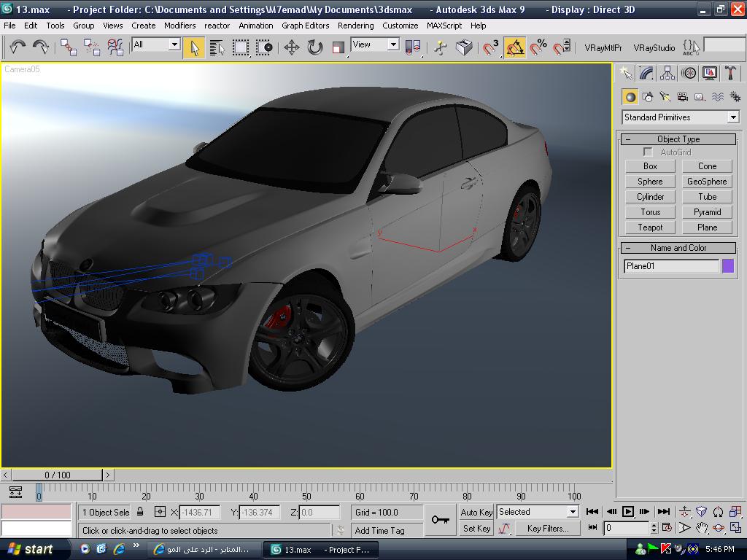Screen dimensions: 747x560
Task: Select the Bind to Space Warp tool
Action: 115,47
